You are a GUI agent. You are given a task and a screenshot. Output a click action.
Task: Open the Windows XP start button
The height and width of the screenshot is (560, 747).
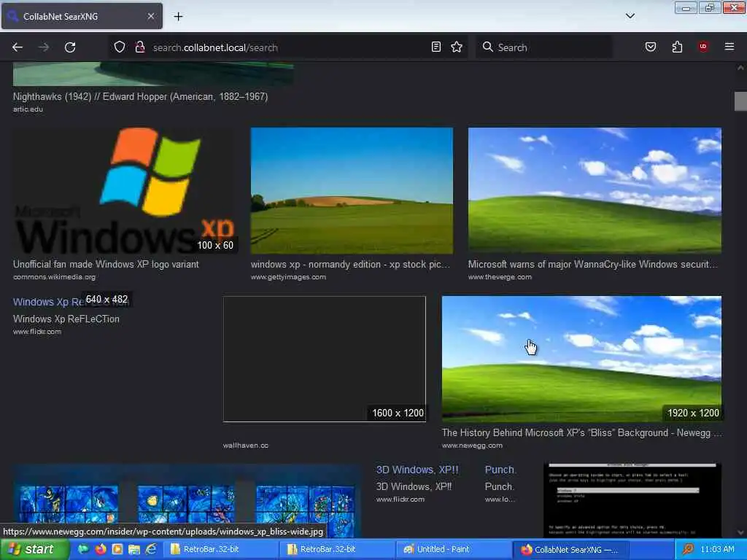(34, 549)
